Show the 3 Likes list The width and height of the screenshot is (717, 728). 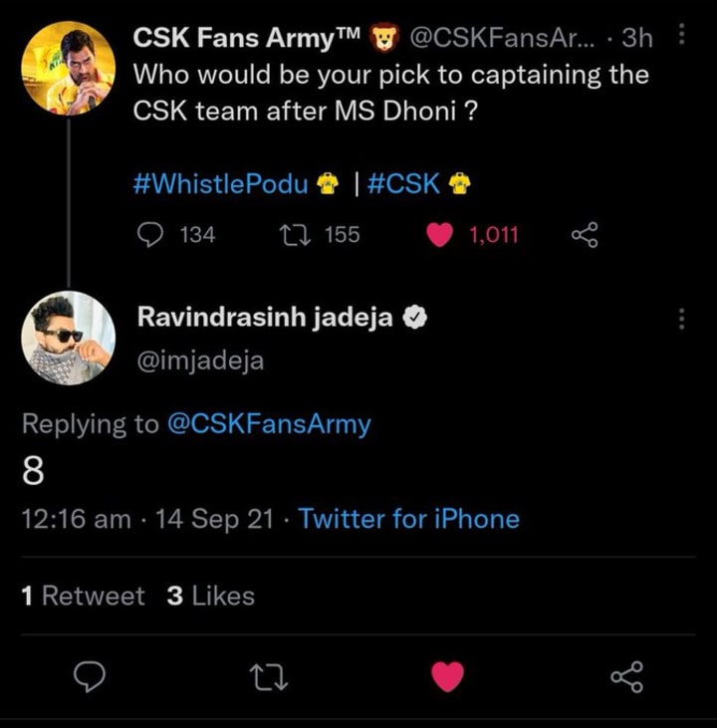point(210,596)
